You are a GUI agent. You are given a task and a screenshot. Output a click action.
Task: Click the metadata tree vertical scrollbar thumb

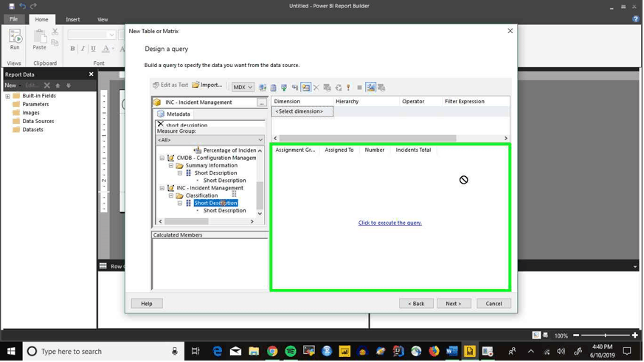260,195
